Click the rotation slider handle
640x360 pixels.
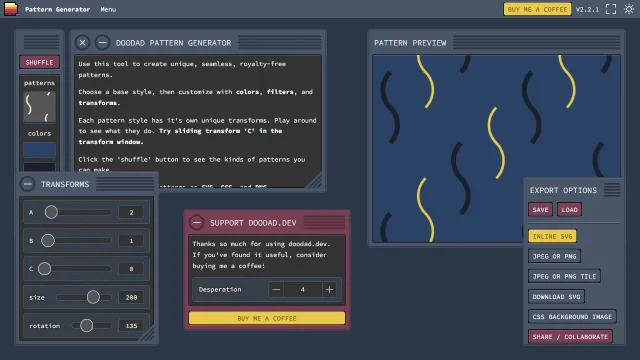86,325
